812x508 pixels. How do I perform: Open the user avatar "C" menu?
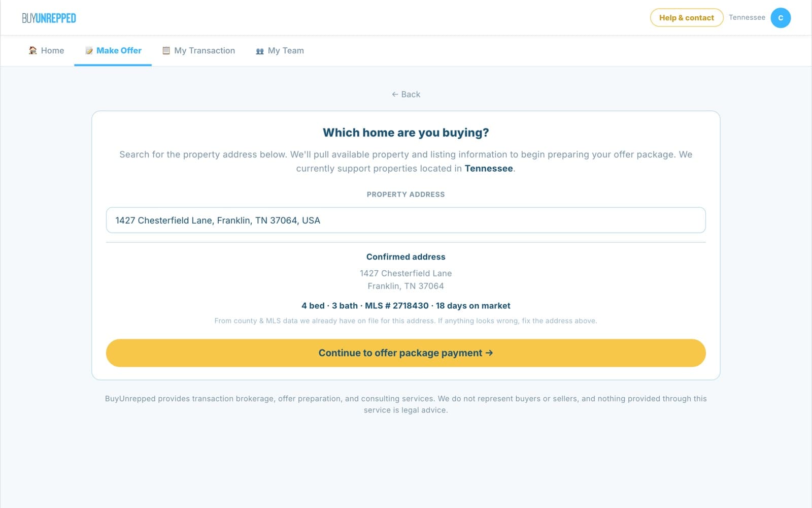click(x=781, y=18)
